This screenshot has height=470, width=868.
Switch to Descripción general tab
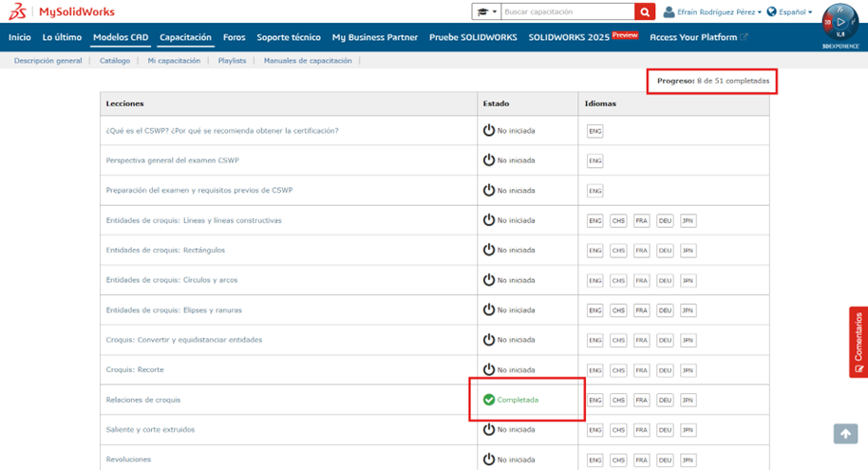point(48,61)
